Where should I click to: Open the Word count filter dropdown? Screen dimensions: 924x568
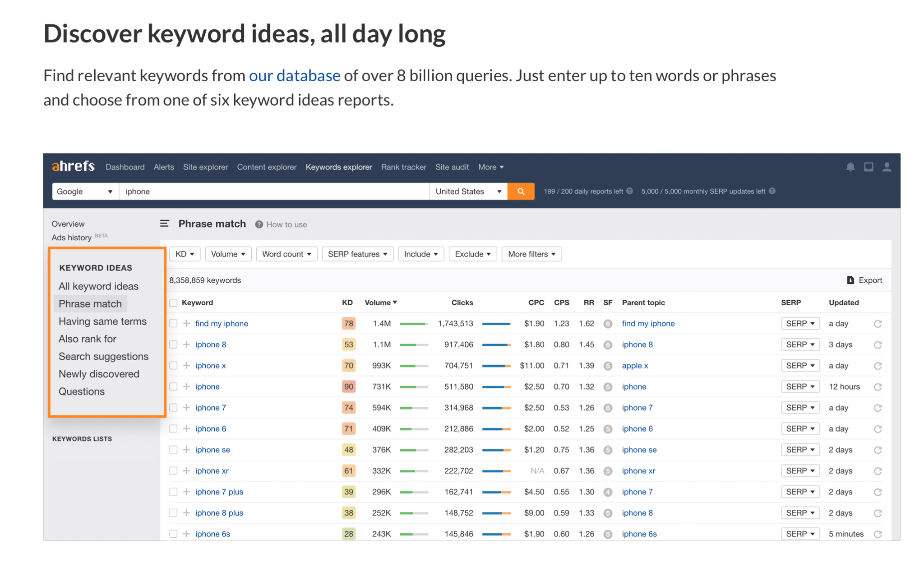pos(286,254)
